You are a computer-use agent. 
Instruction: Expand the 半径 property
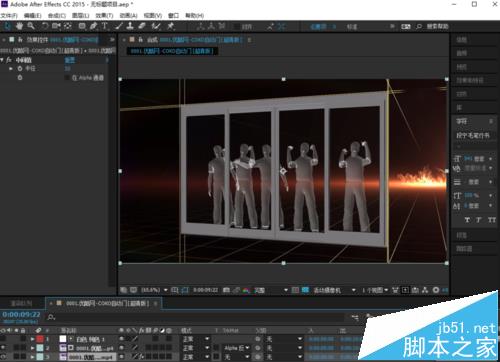point(11,68)
